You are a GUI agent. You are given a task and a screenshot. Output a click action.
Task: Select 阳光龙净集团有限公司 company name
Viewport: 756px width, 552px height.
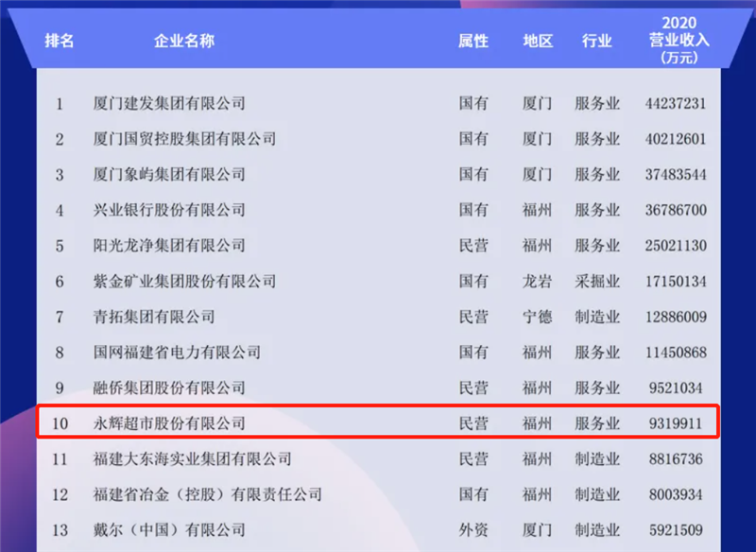click(169, 246)
